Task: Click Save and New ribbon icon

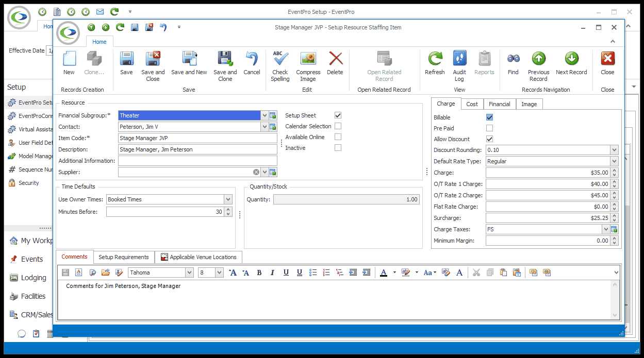Action: (x=189, y=59)
